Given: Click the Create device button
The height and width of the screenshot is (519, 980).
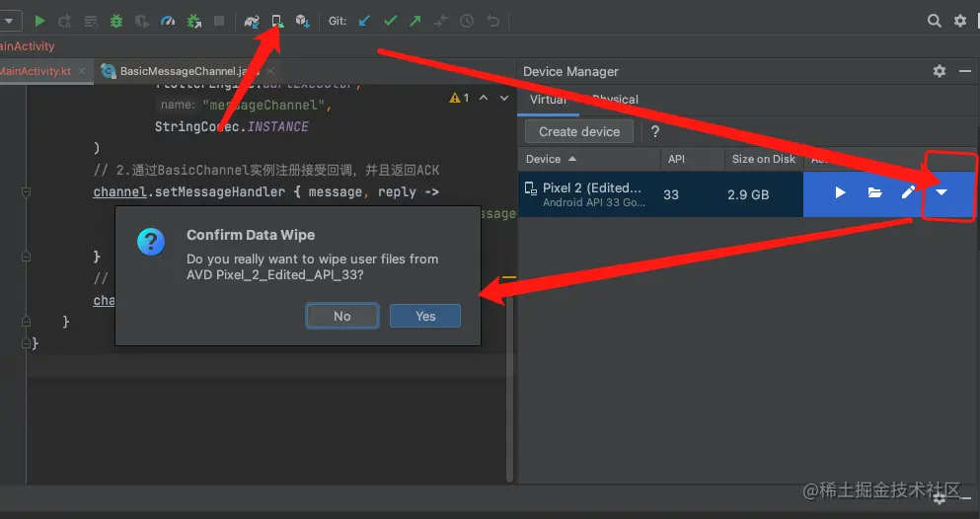Looking at the screenshot, I should click(578, 132).
